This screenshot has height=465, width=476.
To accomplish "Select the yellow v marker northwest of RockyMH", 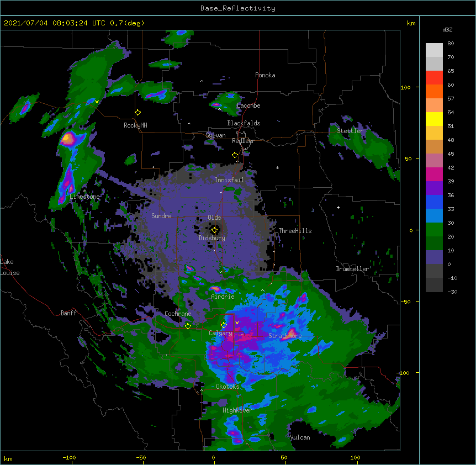I will tap(97, 102).
